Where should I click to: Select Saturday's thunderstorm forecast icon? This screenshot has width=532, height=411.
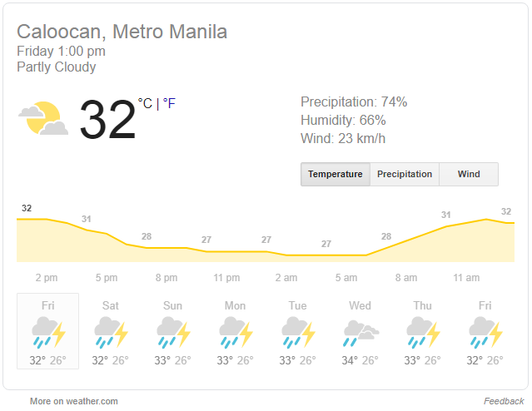point(111,332)
